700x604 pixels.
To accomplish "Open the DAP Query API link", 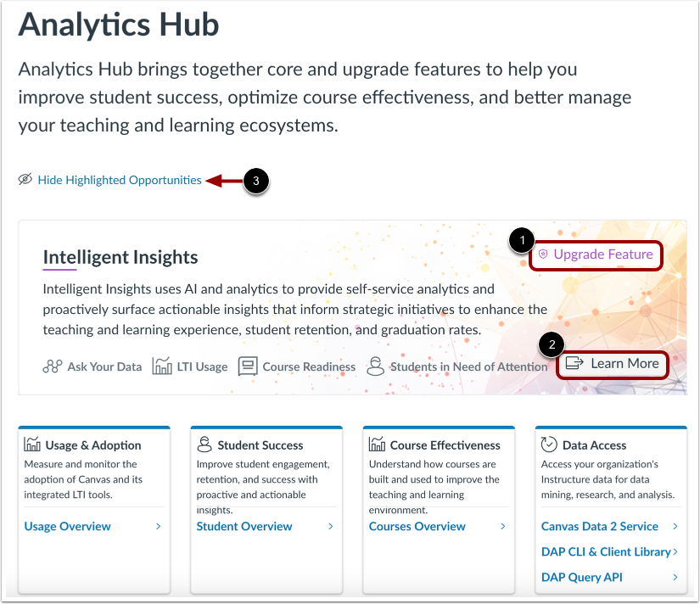I will click(x=581, y=577).
